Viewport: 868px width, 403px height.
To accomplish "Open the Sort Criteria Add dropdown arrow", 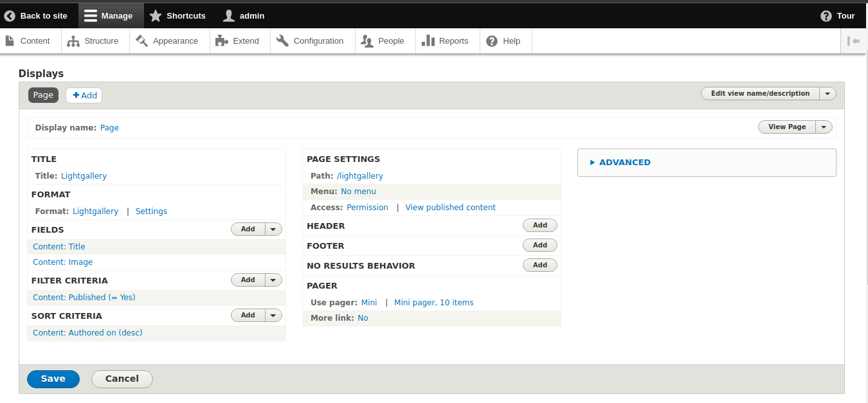I will click(273, 315).
